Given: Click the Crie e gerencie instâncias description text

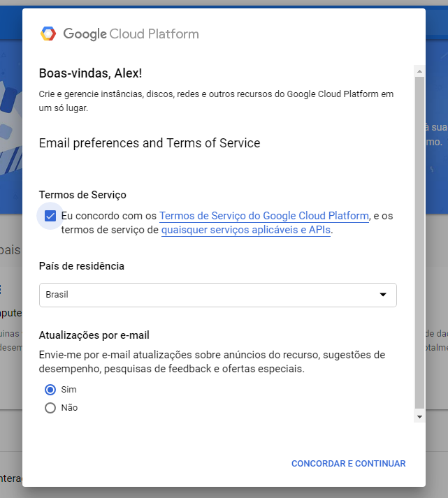Looking at the screenshot, I should (216, 101).
